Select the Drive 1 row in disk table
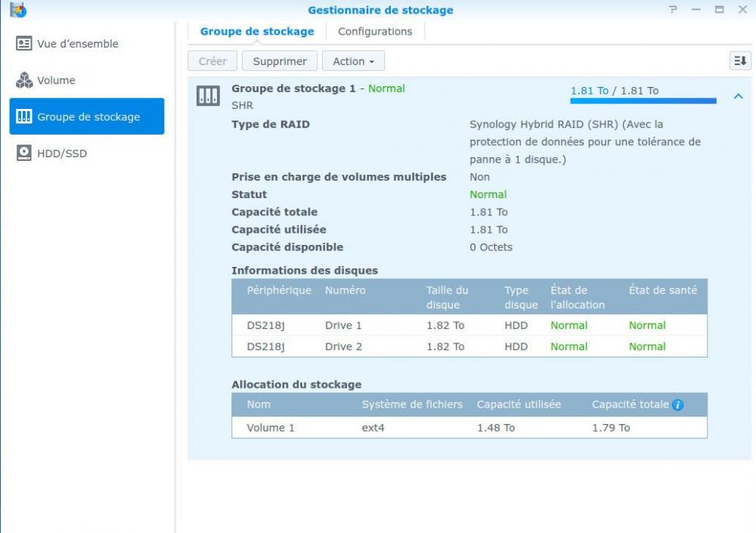 click(469, 325)
